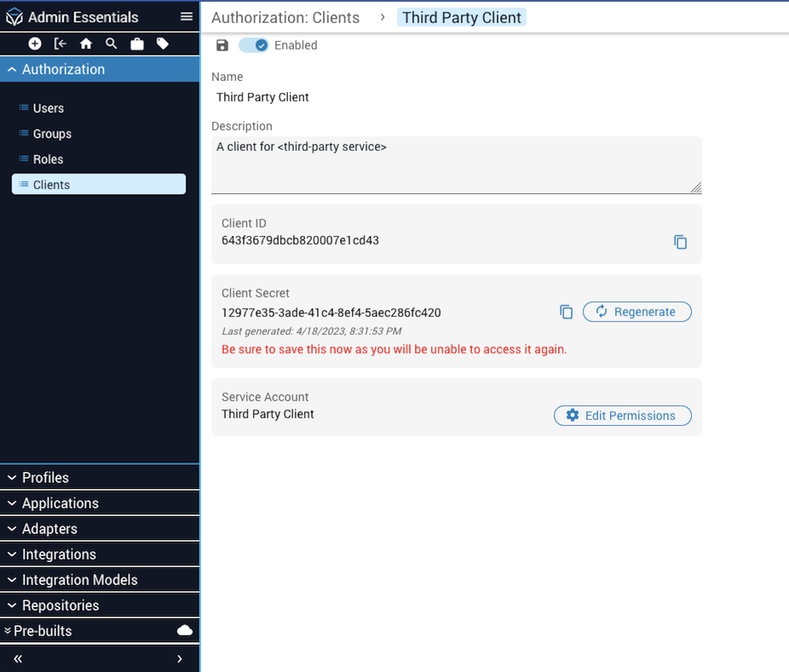Click the Edit Permissions button

coord(622,416)
